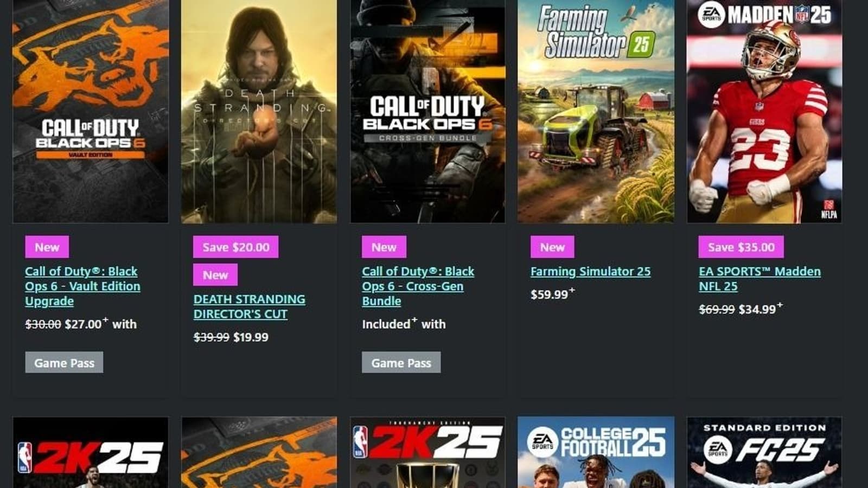Click Game Pass badge under Vault Edition Upgrade
868x488 pixels.
tap(64, 362)
